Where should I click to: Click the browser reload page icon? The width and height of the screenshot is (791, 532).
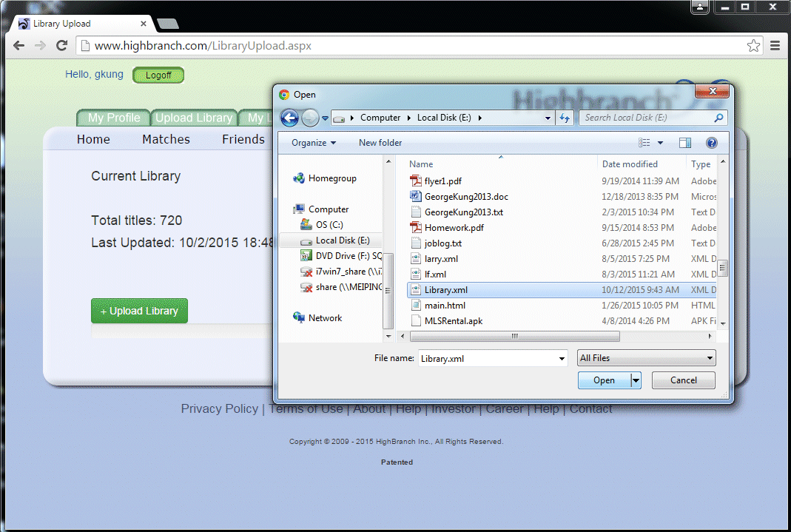click(x=62, y=46)
